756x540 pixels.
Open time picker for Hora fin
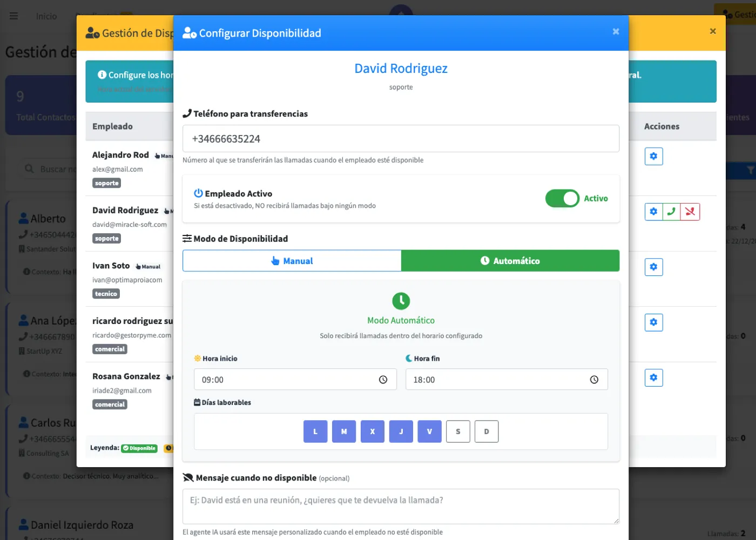point(594,380)
